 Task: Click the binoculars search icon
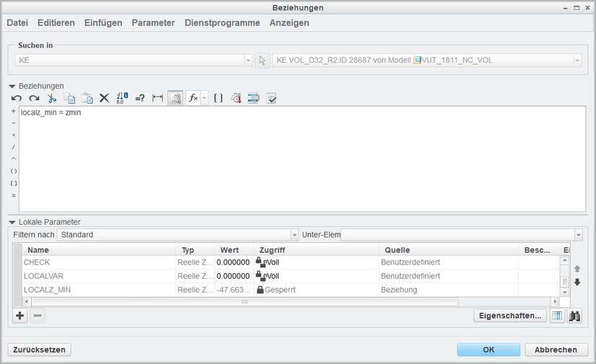pyautogui.click(x=574, y=316)
